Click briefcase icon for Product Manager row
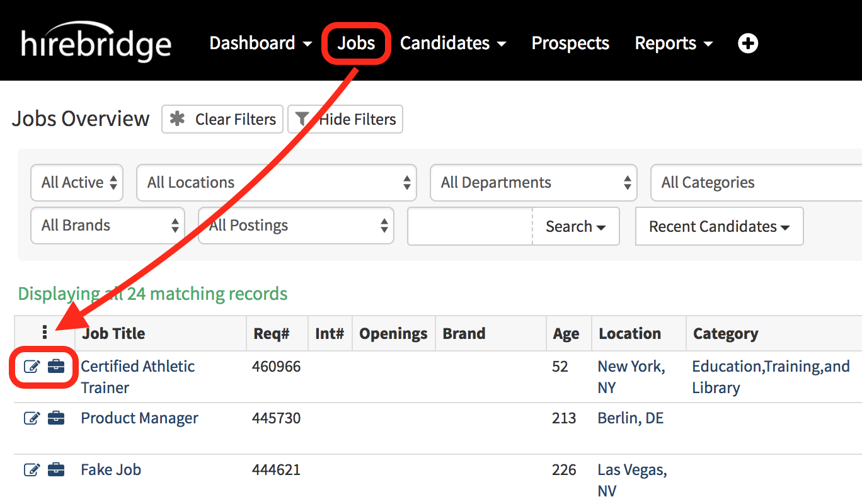 coord(56,418)
